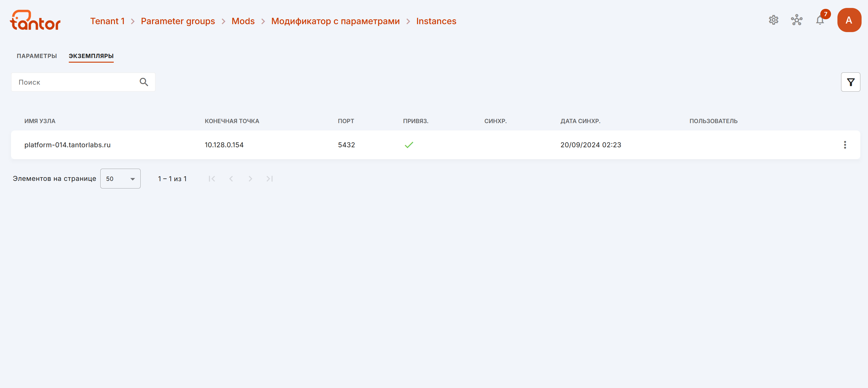Open Модификатор с параметрами breadcrumb

tap(335, 21)
